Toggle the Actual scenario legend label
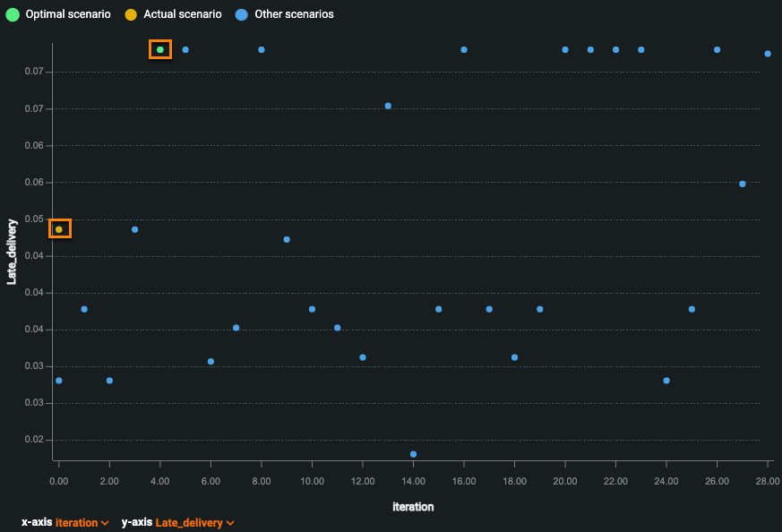The height and width of the screenshot is (532, 782). coord(182,14)
